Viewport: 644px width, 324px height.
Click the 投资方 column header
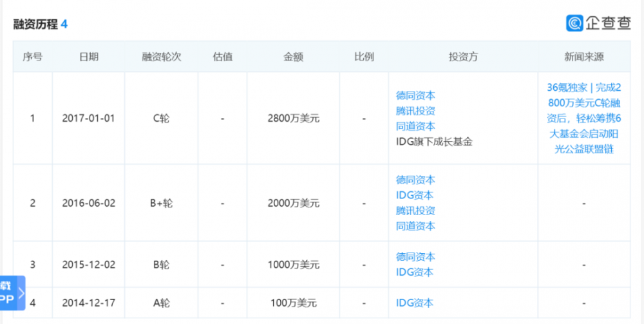[463, 57]
